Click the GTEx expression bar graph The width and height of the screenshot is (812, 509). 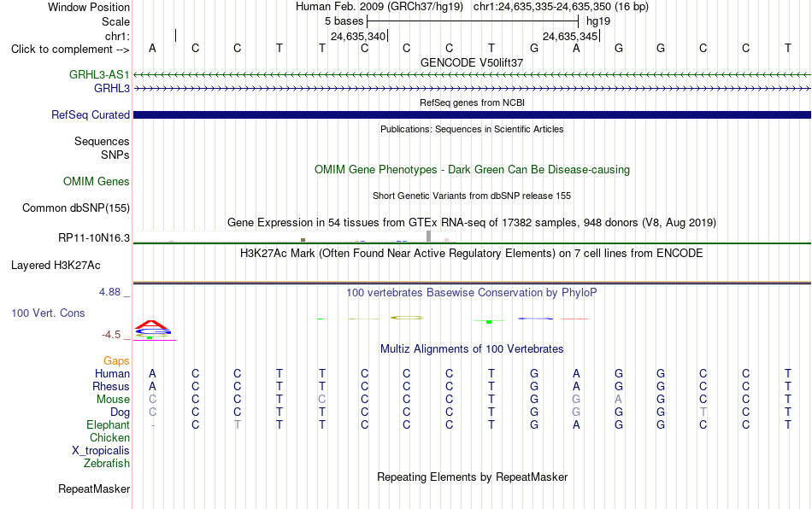pos(294,237)
